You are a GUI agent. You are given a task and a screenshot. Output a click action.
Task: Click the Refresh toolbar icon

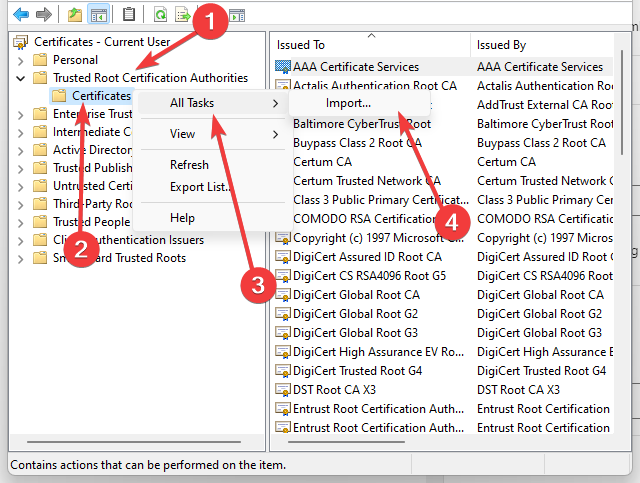[x=160, y=15]
